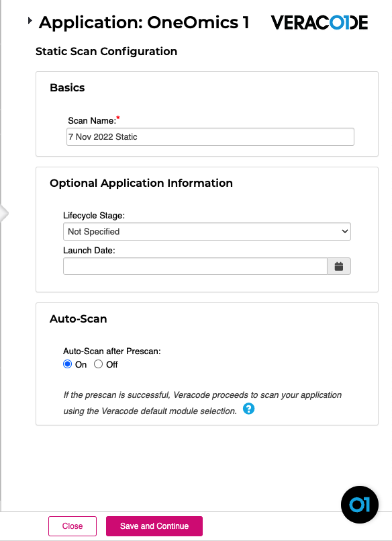Click the Close button
The image size is (392, 541).
(72, 526)
